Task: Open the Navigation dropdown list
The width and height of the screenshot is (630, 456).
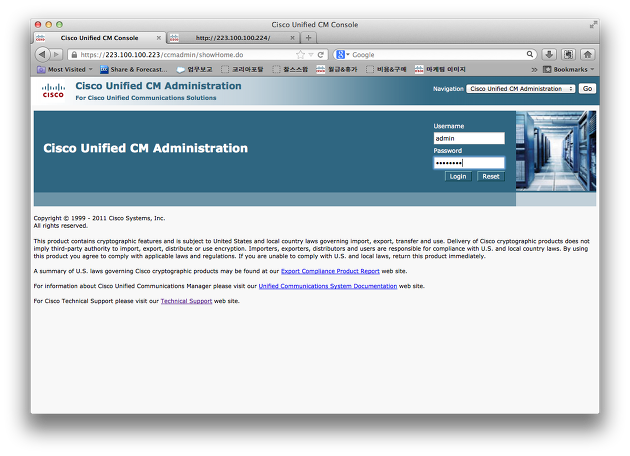Action: pyautogui.click(x=521, y=89)
